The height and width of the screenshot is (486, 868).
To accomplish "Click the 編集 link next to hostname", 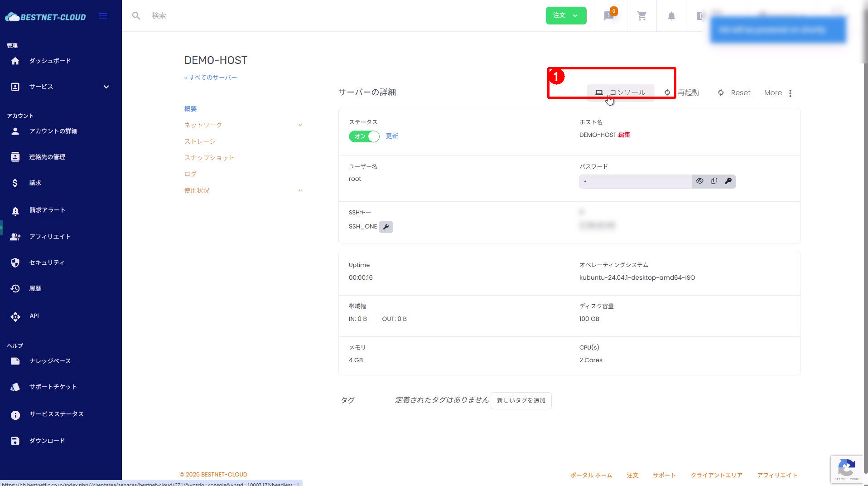I will coord(624,135).
